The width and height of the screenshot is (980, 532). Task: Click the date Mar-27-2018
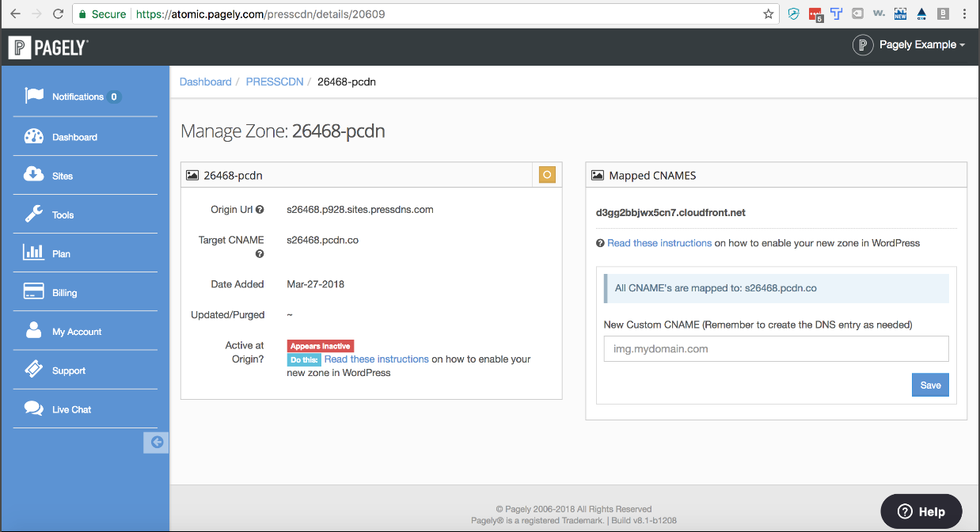(x=316, y=284)
